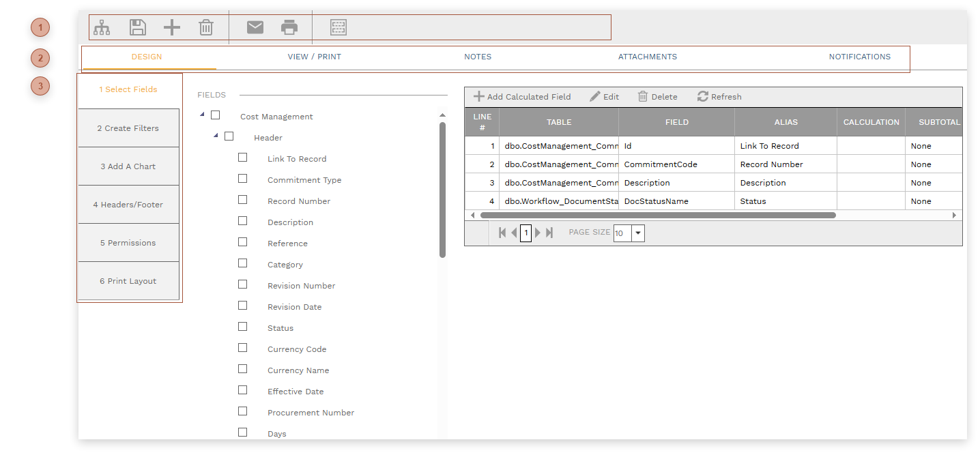This screenshot has height=455, width=980.
Task: Select the Cost Management checkbox
Action: coord(216,115)
